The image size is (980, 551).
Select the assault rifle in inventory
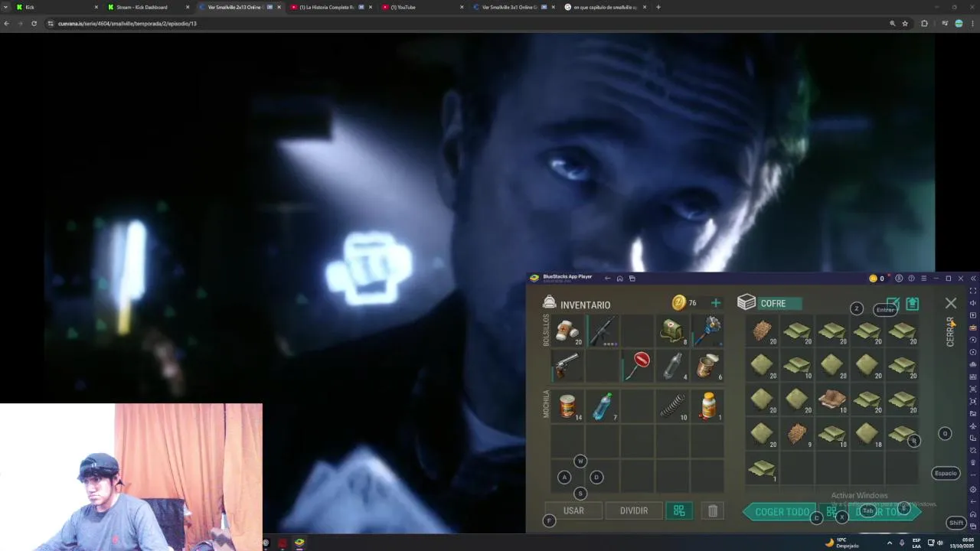tap(603, 331)
